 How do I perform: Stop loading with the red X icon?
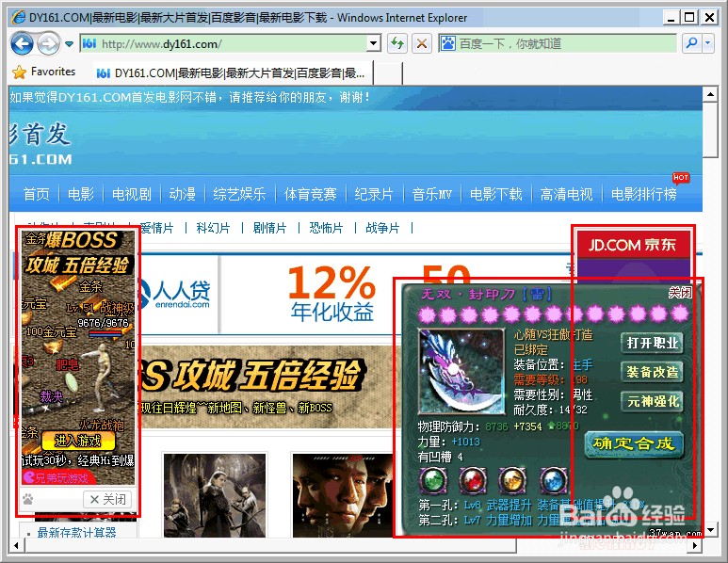coord(422,44)
